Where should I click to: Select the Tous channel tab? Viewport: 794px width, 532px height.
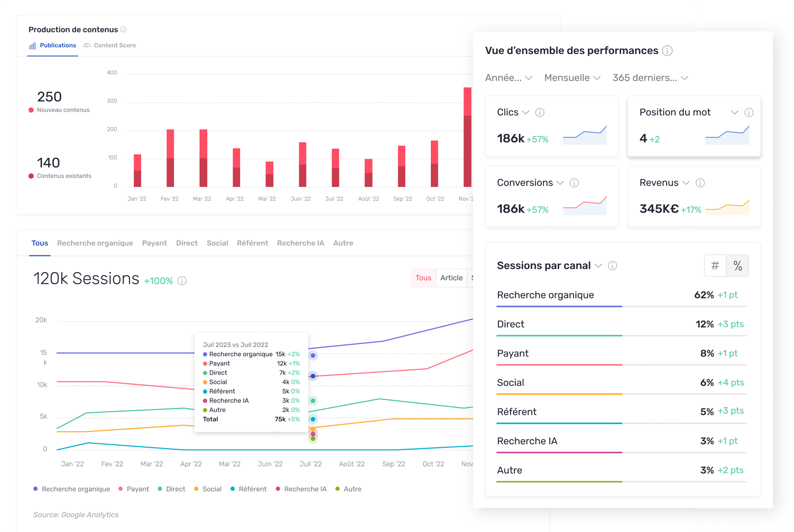coord(40,243)
